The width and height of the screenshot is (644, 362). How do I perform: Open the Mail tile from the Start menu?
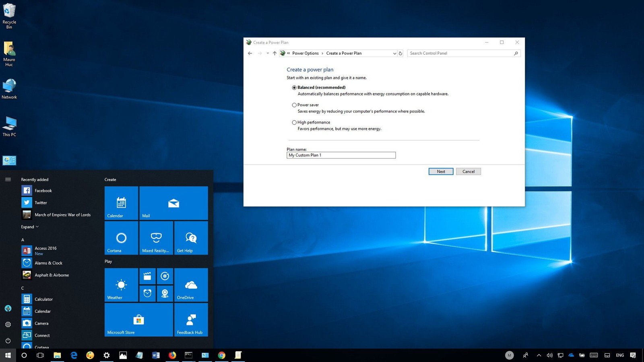(173, 203)
